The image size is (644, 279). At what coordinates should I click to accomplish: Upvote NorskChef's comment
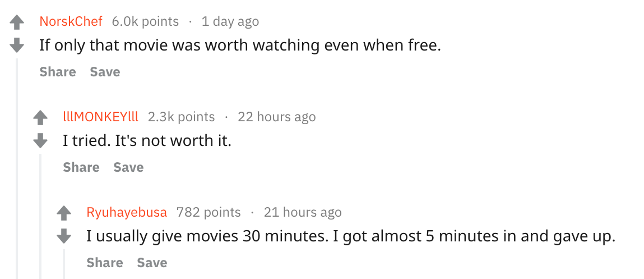tap(17, 22)
